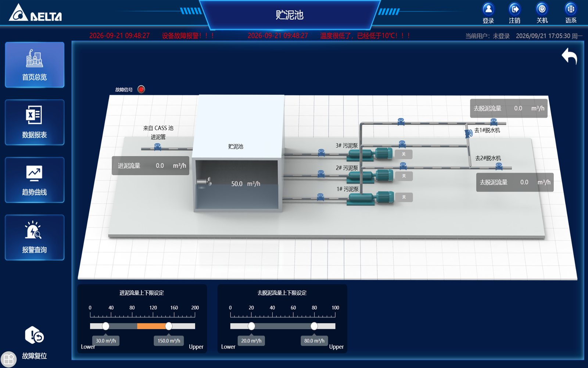Click the 2# 污泥泵 pump graphic
588x368 pixels.
coord(370,176)
